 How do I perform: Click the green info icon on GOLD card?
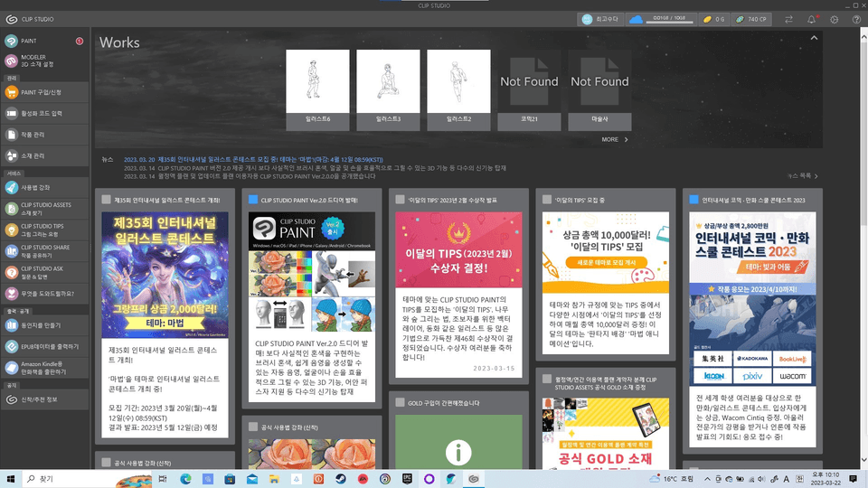pos(458,453)
